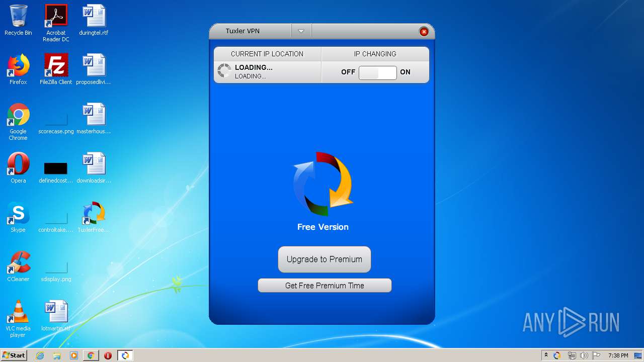Click Show desktop button in the tray
The height and width of the screenshot is (362, 644).
pyautogui.click(x=638, y=355)
